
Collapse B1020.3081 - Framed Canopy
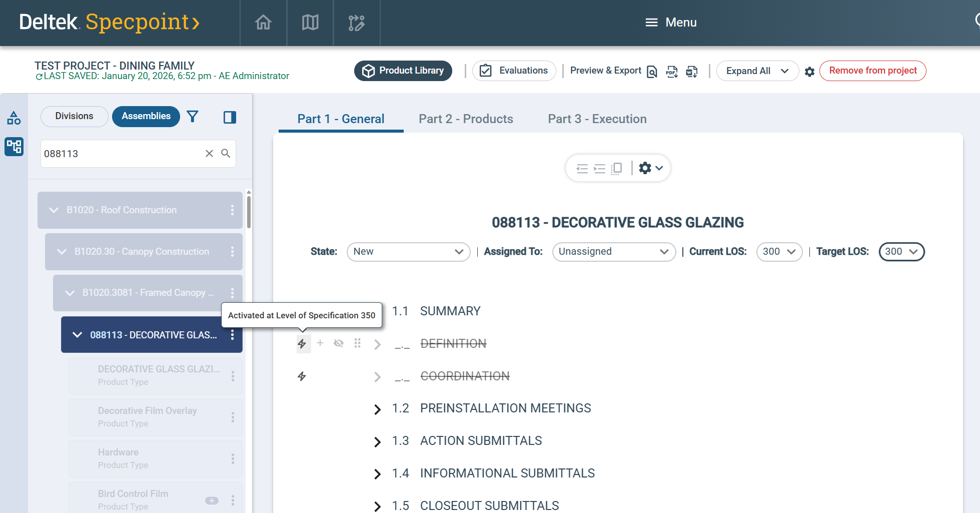(x=70, y=293)
